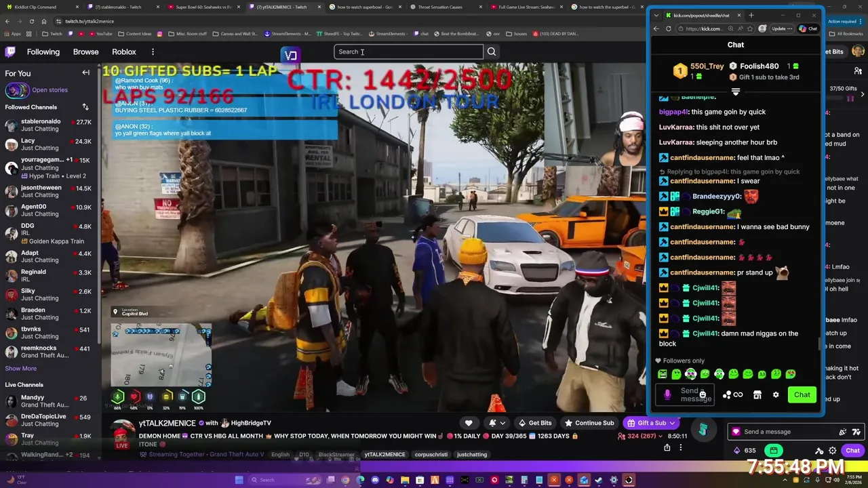Click the corpuschristi tag
The height and width of the screenshot is (488, 868).
pyautogui.click(x=431, y=455)
